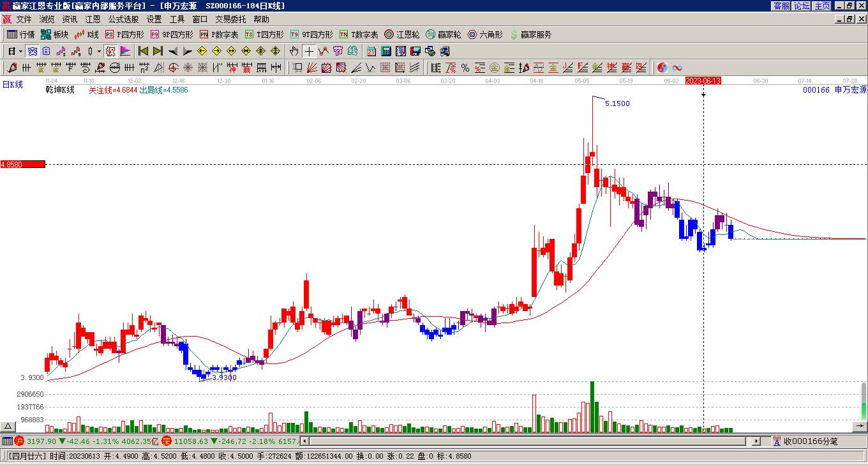Click the horizontal scrollbar right arrow

pos(756,441)
